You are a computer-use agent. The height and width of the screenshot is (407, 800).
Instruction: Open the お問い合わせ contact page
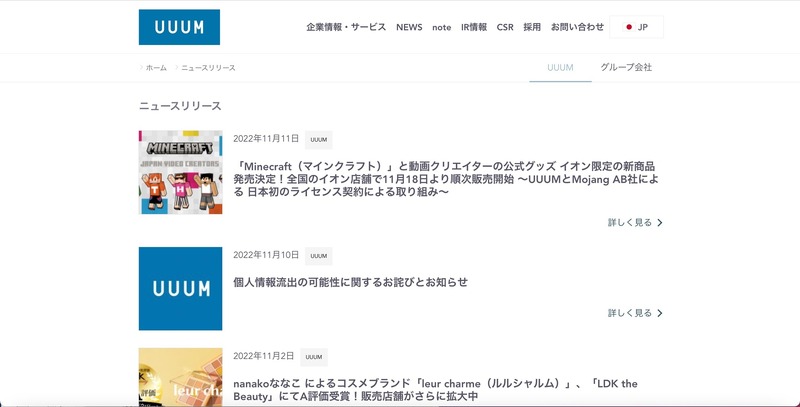(x=577, y=27)
